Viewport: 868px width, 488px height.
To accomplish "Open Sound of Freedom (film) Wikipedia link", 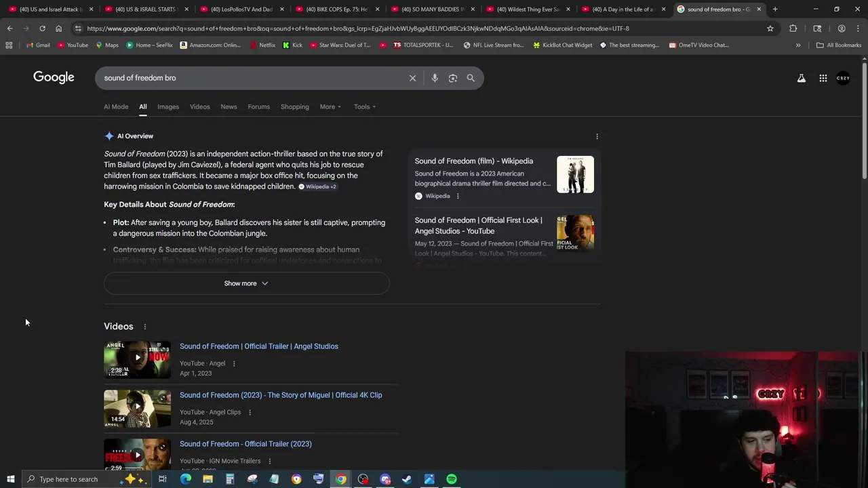I will [474, 161].
